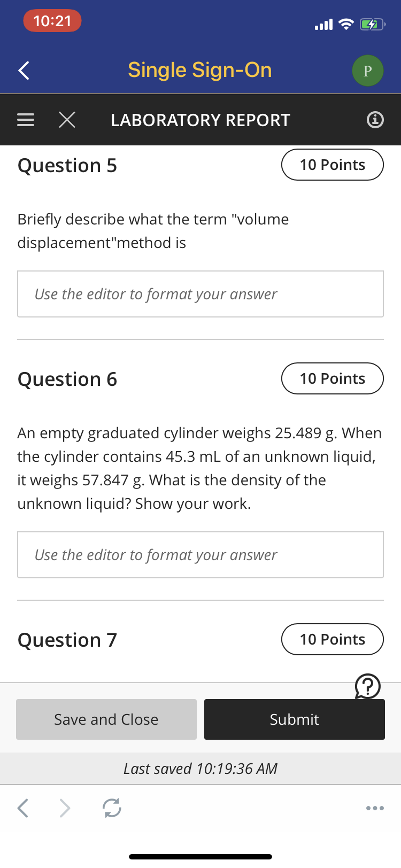Viewport: 401px width, 868px height.
Task: Go back with browser back chevron
Action: click(x=23, y=808)
